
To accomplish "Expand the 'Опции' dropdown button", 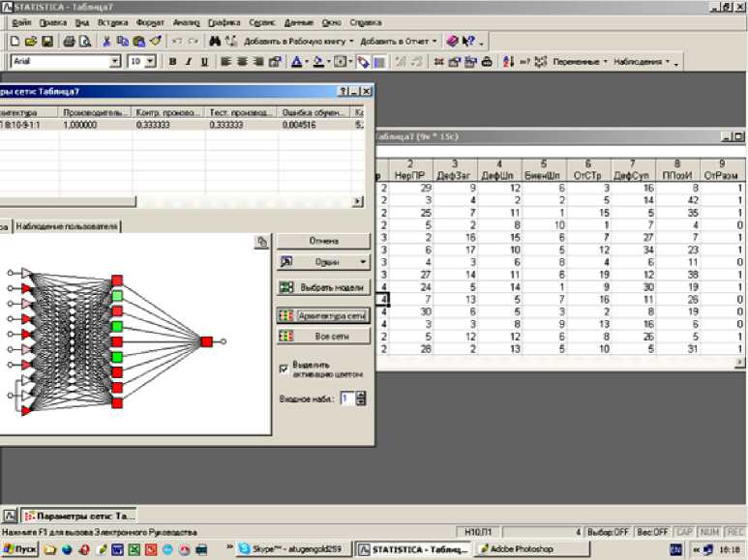I will pos(363,262).
